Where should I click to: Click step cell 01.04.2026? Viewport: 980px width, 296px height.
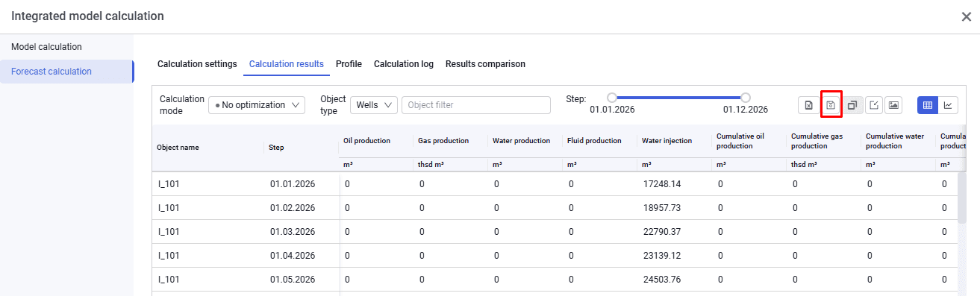(x=293, y=255)
